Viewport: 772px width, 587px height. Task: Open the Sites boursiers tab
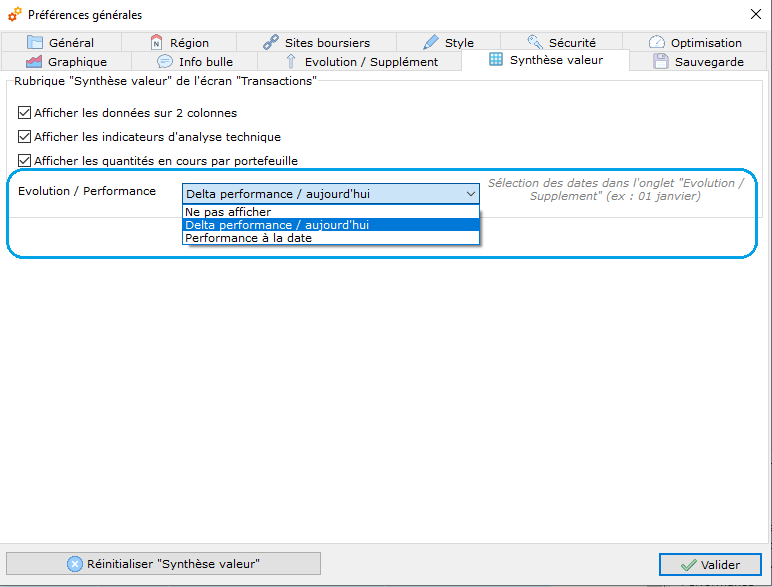tap(317, 42)
